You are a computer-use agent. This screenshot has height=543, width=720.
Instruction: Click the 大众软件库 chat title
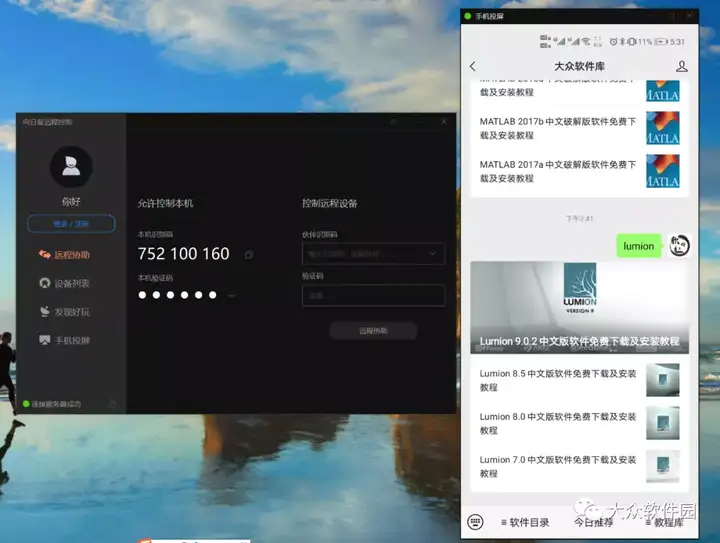579,66
